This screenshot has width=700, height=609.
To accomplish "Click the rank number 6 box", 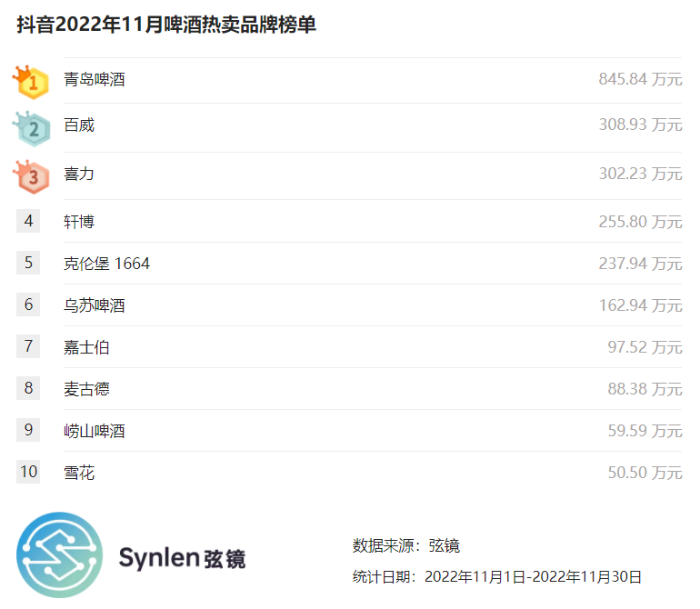I will pos(28,304).
